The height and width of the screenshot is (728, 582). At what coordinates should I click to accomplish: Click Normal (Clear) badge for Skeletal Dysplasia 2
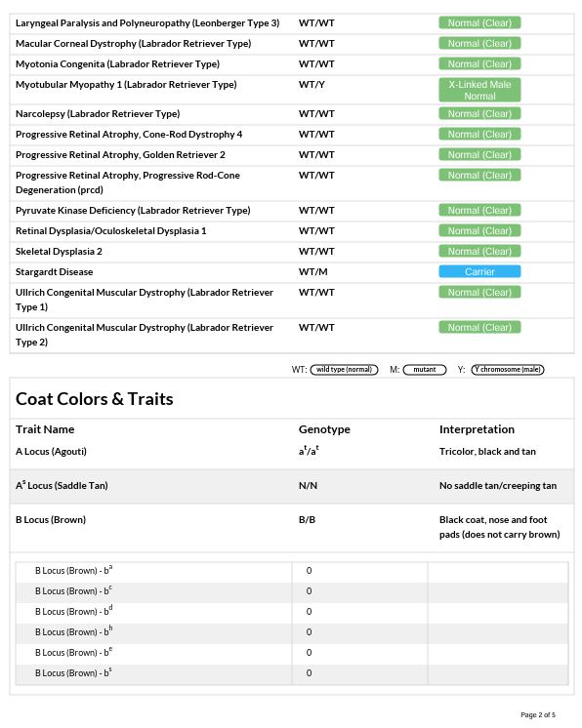pyautogui.click(x=479, y=251)
